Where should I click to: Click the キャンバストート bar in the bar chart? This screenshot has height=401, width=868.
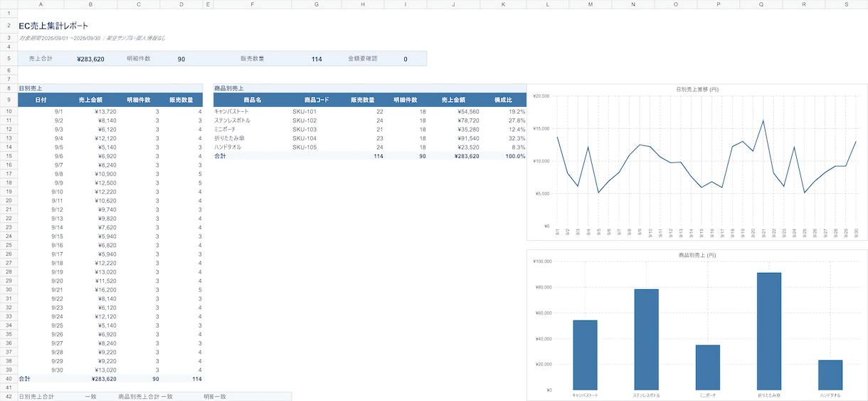pyautogui.click(x=585, y=355)
